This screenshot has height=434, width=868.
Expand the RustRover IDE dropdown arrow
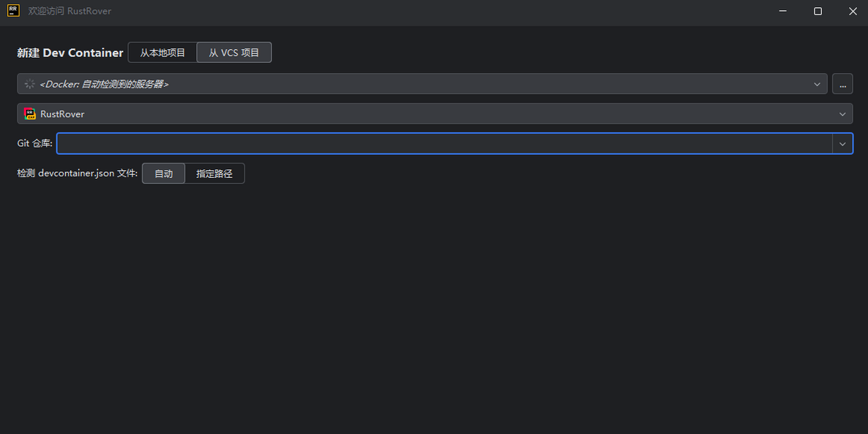point(843,114)
